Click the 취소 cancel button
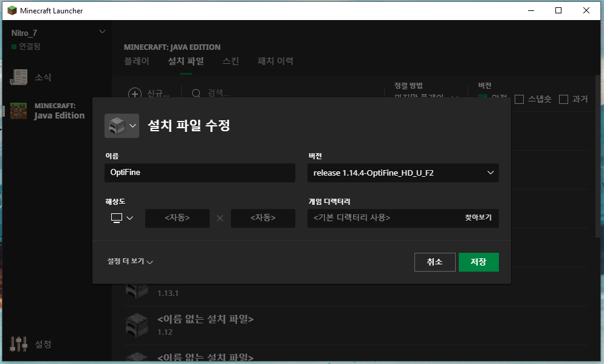This screenshot has height=364, width=604. [435, 262]
